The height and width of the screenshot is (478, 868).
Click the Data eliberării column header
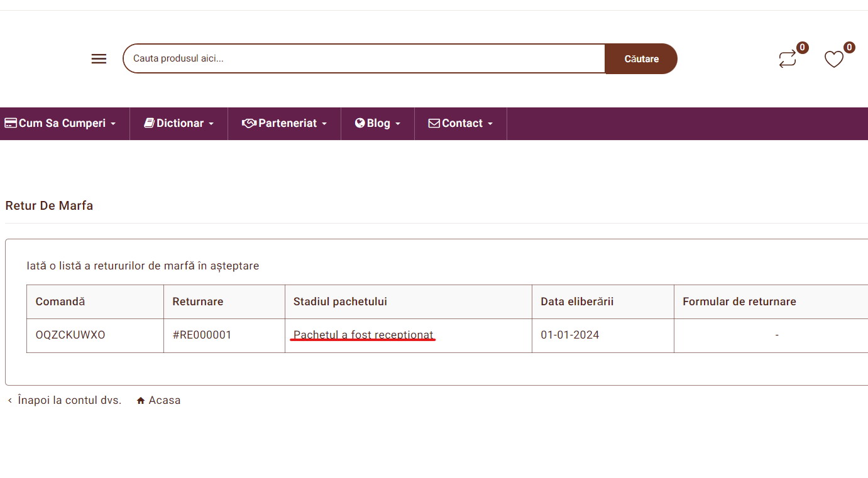(x=603, y=302)
